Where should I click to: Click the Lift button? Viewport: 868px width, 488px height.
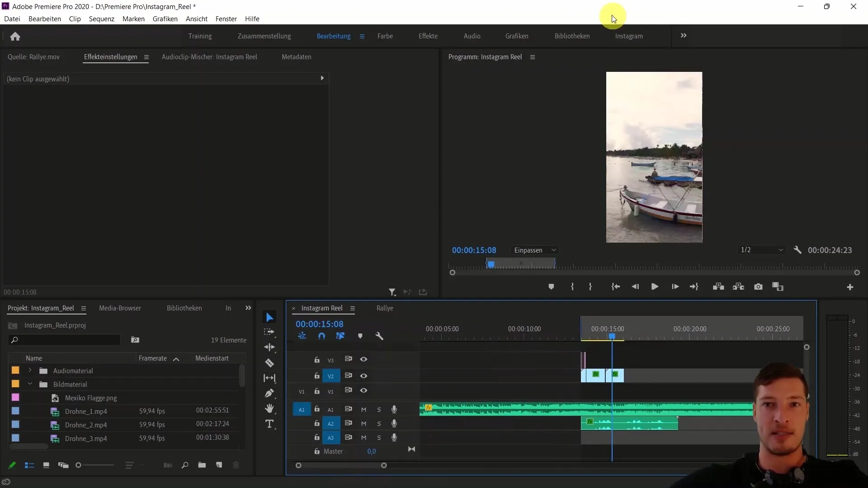[x=718, y=286]
